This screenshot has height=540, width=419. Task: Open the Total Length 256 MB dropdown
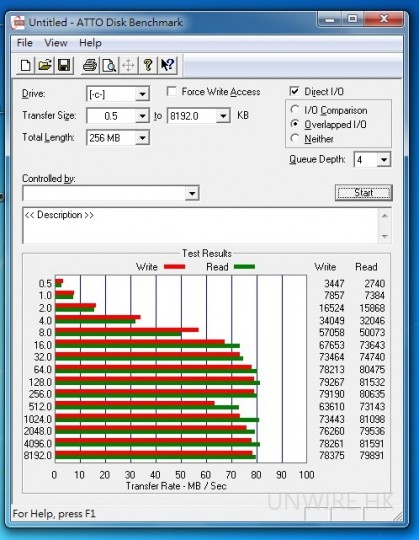(142, 138)
